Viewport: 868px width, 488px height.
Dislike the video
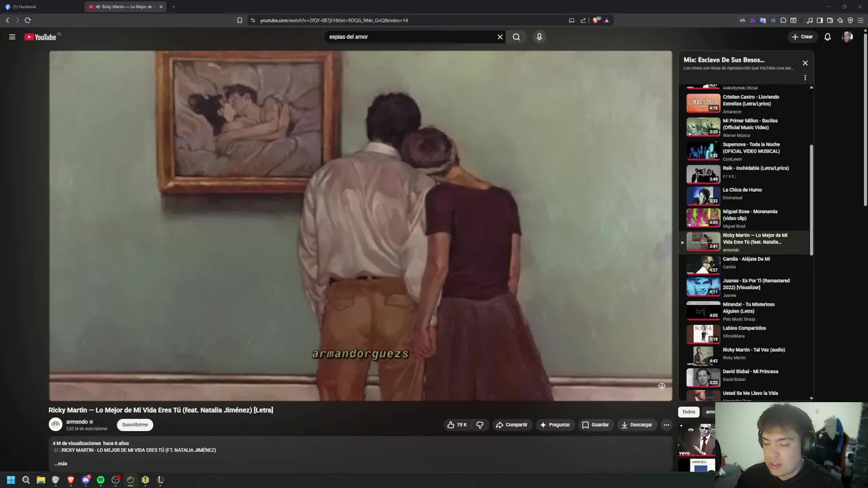[x=479, y=425]
